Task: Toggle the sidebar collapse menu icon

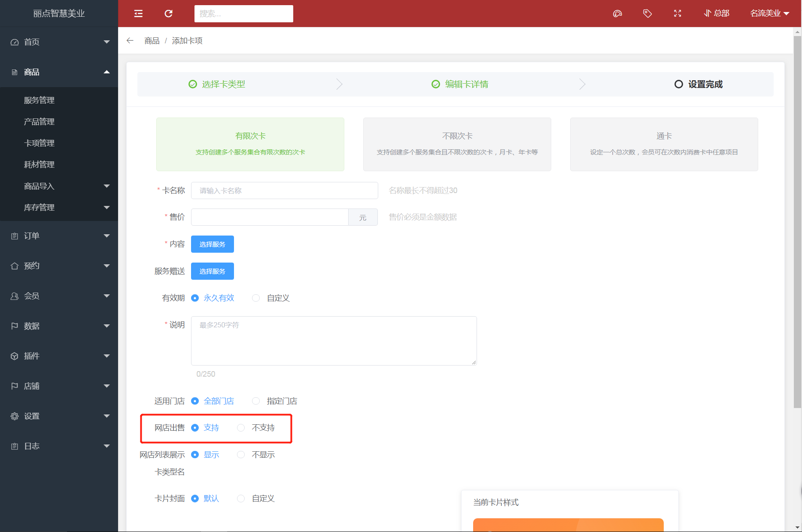Action: point(138,14)
